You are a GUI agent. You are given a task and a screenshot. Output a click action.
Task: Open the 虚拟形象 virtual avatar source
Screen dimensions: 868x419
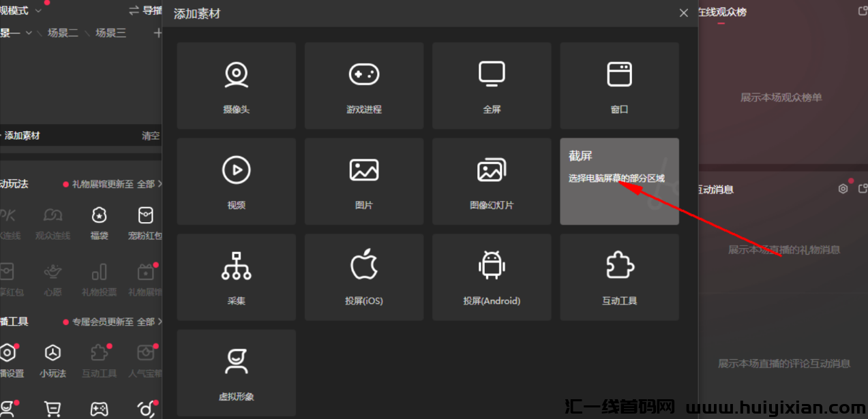[x=236, y=373]
